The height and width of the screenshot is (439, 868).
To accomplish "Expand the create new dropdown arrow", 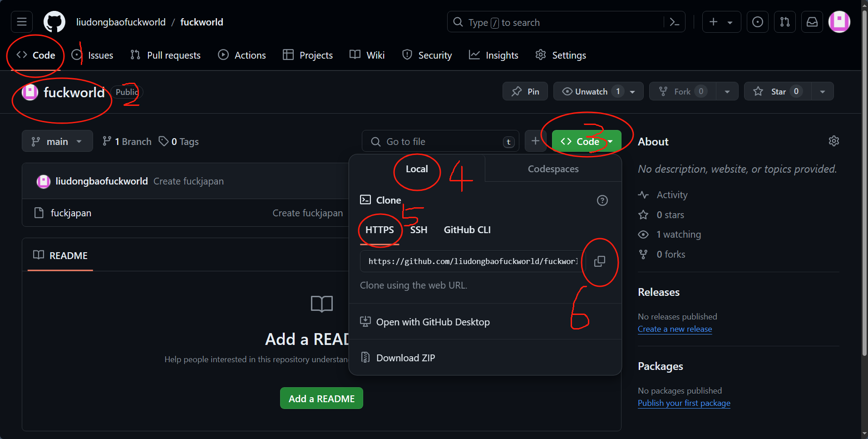I will [730, 22].
